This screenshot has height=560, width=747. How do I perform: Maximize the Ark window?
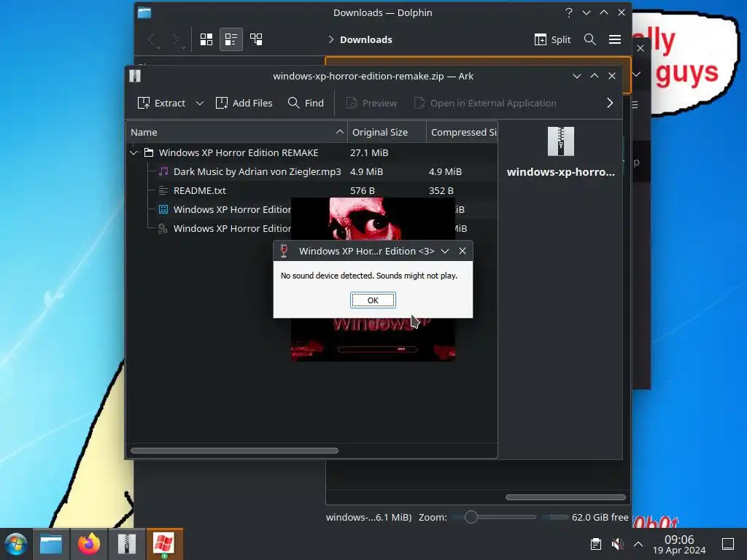pyautogui.click(x=595, y=76)
